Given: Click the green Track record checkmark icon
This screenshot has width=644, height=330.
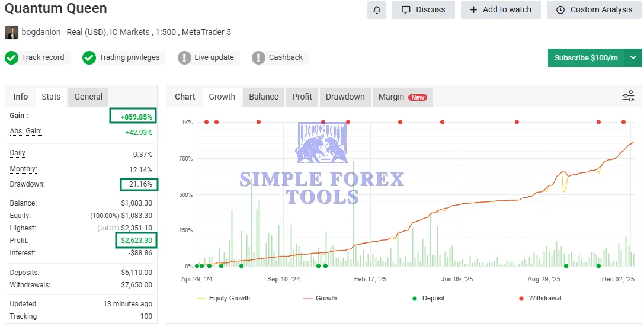Looking at the screenshot, I should 11,57.
